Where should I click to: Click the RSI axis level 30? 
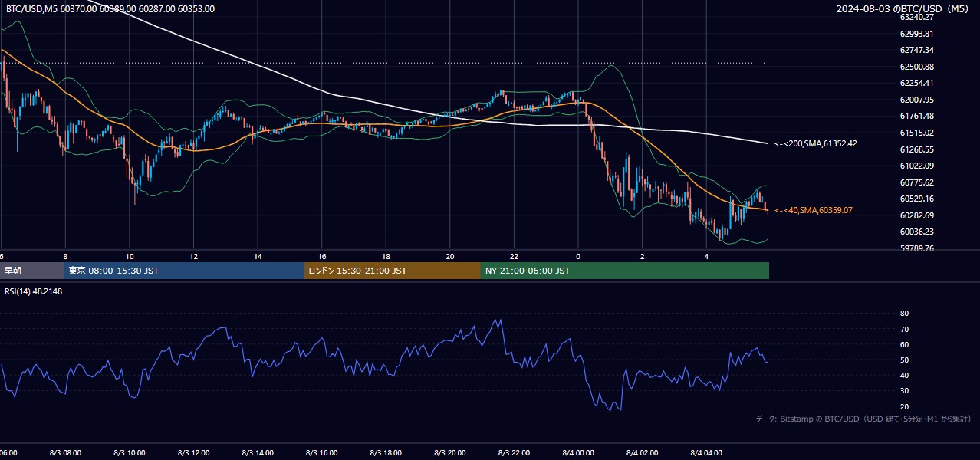pyautogui.click(x=904, y=391)
